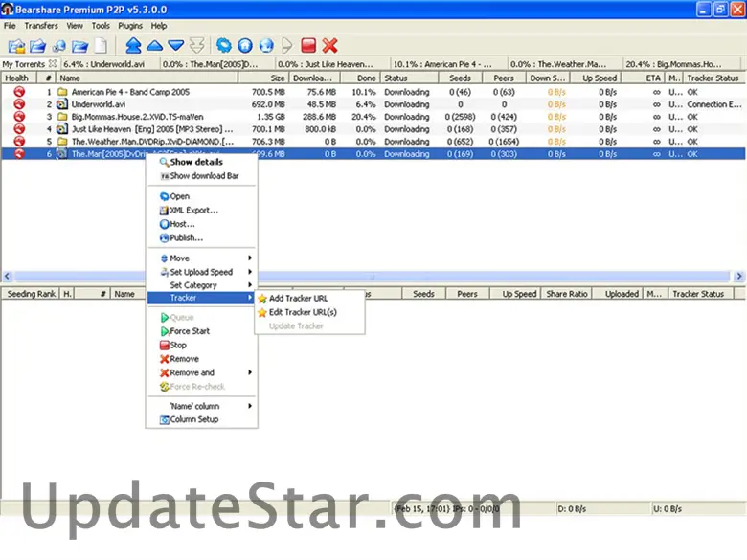The width and height of the screenshot is (747, 560).
Task: Click the greyed start play arrow icon
Action: click(x=287, y=46)
